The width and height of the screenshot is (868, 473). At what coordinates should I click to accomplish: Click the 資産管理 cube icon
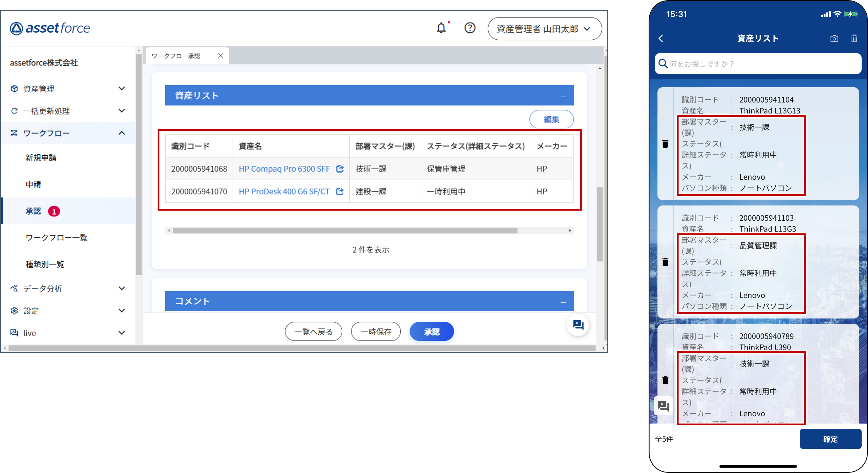point(14,89)
